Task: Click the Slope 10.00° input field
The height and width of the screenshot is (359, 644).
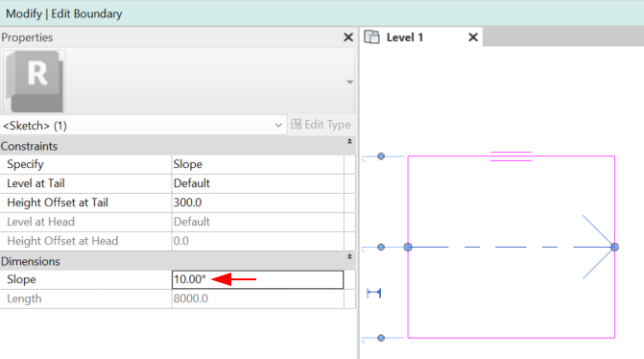Action: click(257, 279)
